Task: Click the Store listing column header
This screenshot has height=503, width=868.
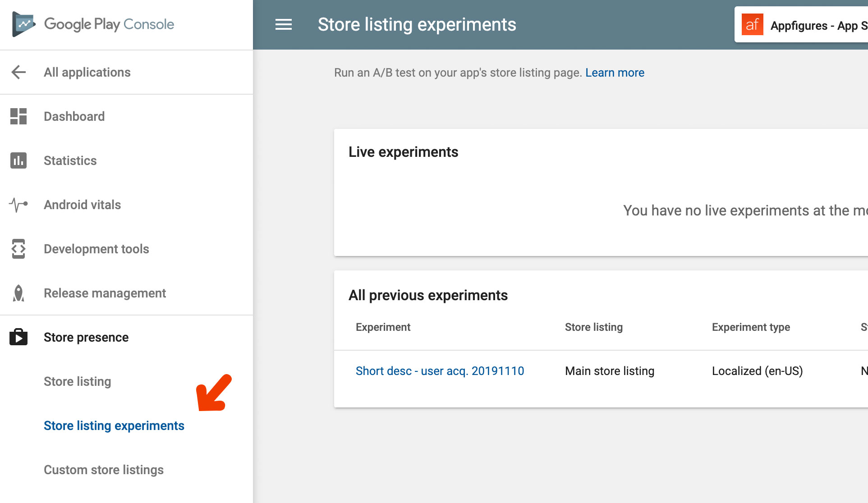Action: (593, 327)
